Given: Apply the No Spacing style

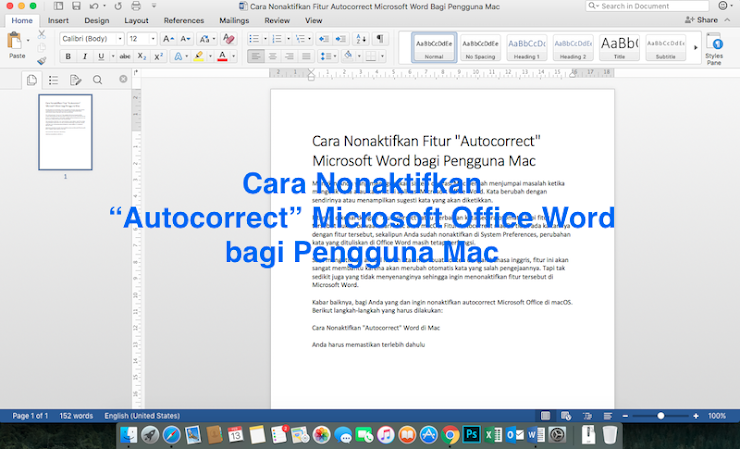Looking at the screenshot, I should [x=480, y=47].
